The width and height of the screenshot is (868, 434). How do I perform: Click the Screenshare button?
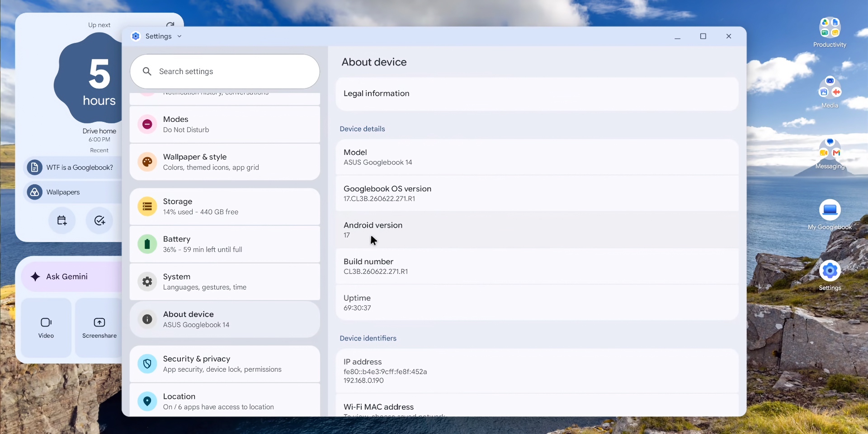99,328
